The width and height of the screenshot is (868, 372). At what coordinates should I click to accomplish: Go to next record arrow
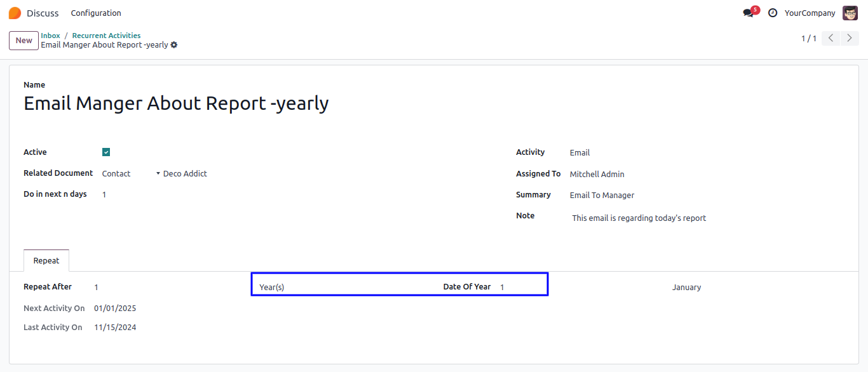tap(850, 38)
